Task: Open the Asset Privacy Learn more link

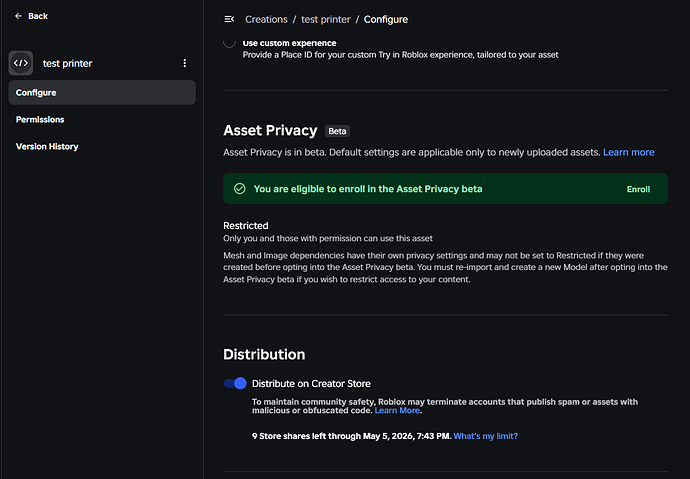Action: click(x=628, y=152)
